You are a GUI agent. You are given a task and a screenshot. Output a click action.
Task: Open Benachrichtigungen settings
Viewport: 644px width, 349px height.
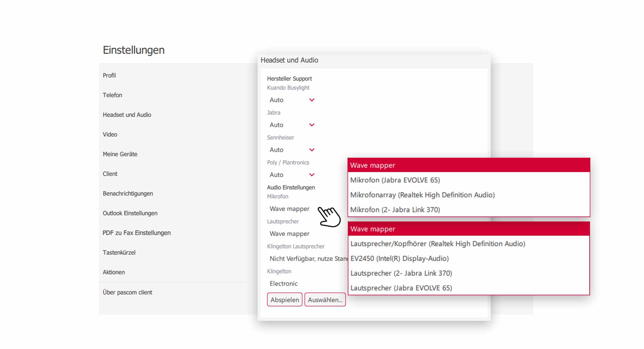(128, 194)
